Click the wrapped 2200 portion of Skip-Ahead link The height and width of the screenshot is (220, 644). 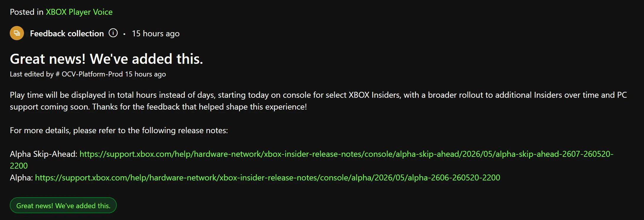(19, 166)
